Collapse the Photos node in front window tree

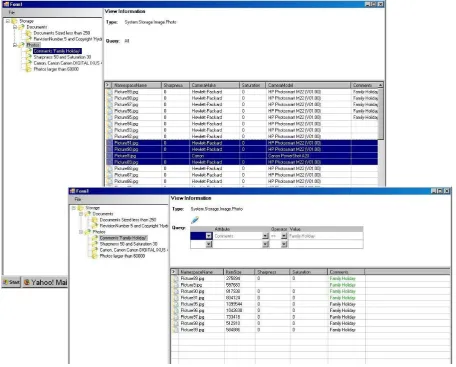pos(81,232)
